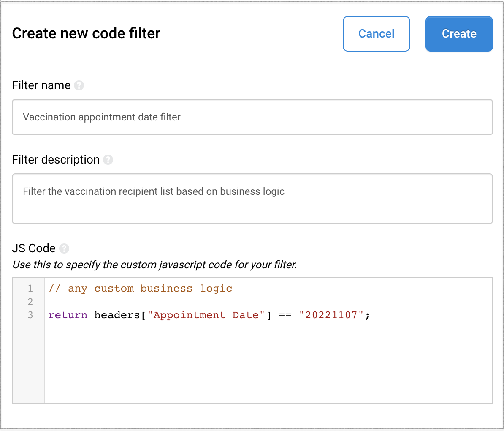Focus the Filter description text area
The width and height of the screenshot is (504, 431).
[252, 198]
